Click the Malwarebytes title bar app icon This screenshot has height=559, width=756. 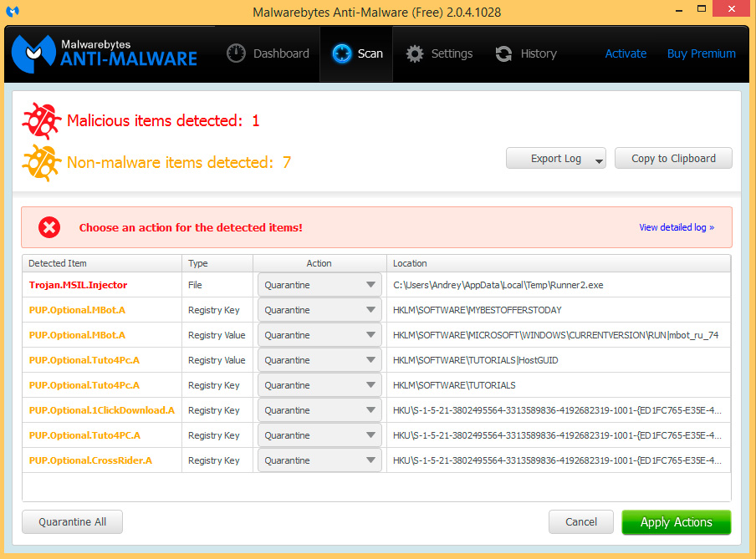point(13,11)
